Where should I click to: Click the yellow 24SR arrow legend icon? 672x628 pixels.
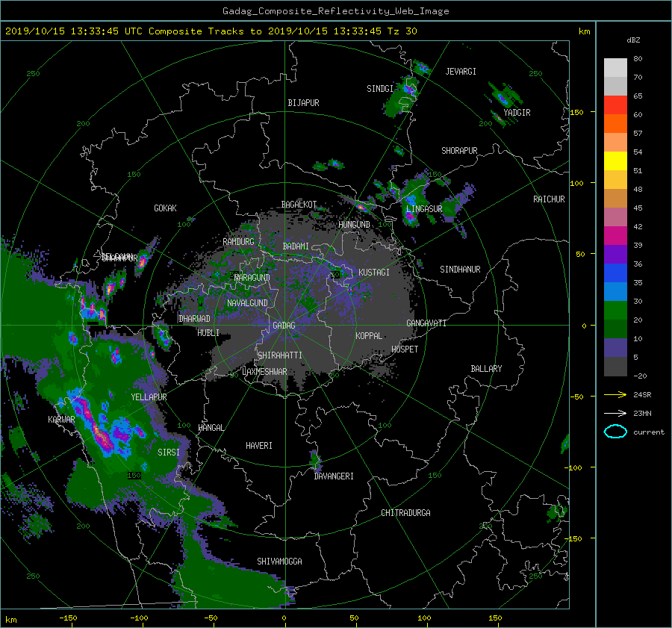[615, 394]
